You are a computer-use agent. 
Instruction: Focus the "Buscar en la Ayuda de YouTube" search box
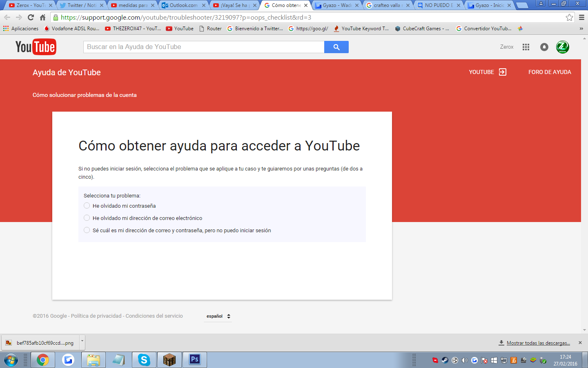(x=204, y=47)
